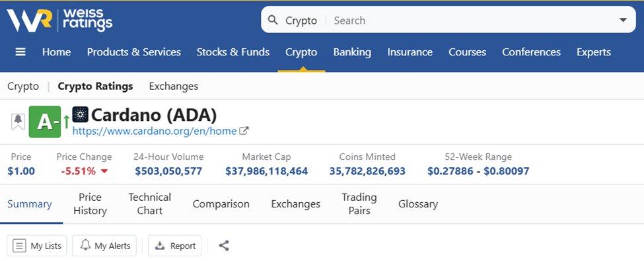Click the A- rating badge

point(45,122)
